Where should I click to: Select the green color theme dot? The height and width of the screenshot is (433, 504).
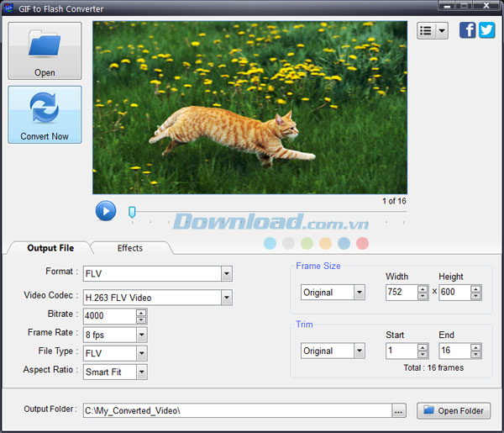coord(307,243)
